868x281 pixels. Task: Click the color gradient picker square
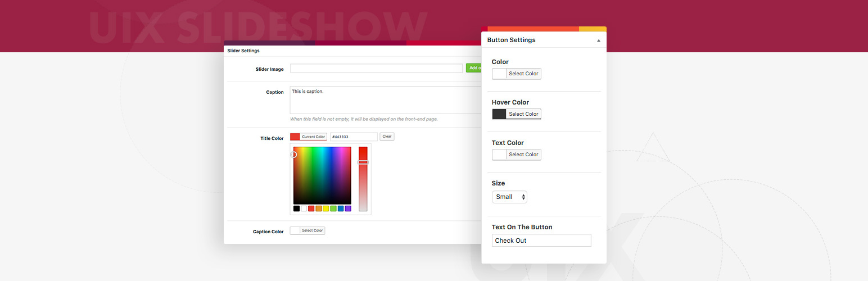322,175
